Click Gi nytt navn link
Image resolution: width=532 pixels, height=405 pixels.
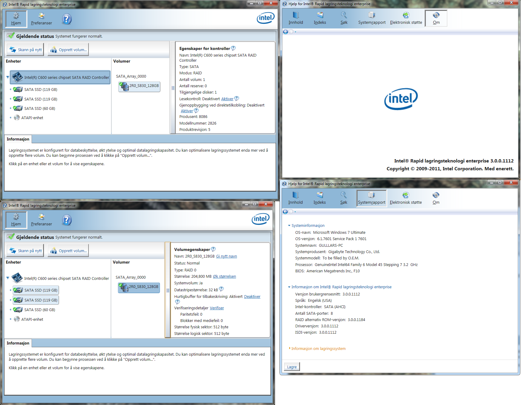point(227,256)
